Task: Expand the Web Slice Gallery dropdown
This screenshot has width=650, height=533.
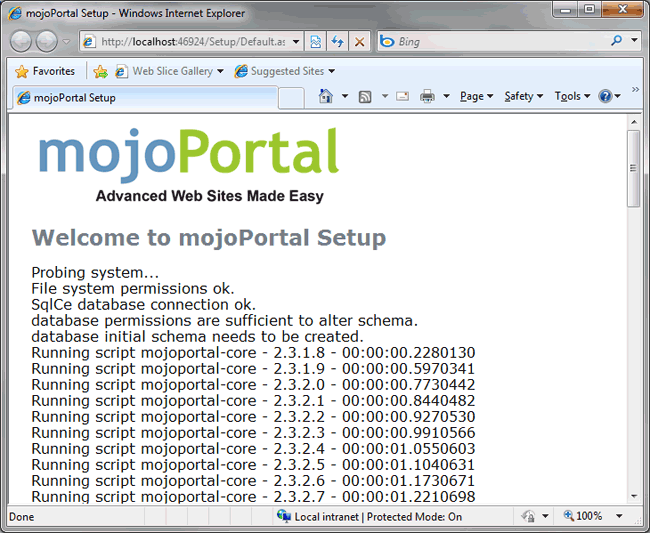Action: (220, 72)
